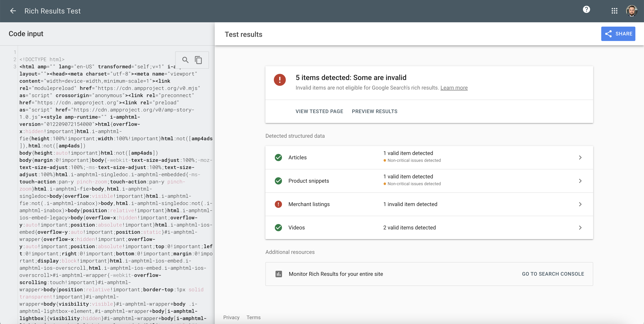Click the back arrow icon
The image size is (644, 324).
[13, 11]
